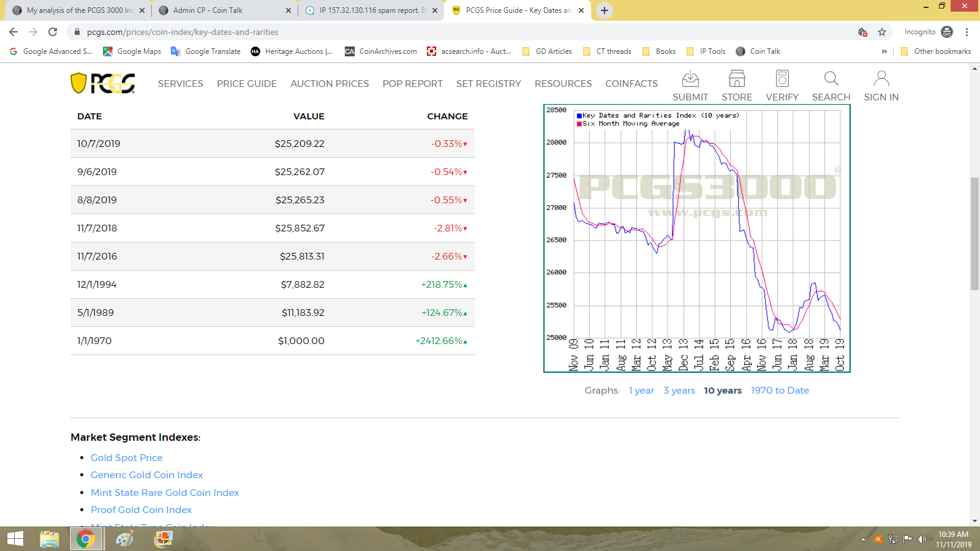Open the Google Translate bookmark
This screenshot has height=551, width=980.
click(x=206, y=51)
